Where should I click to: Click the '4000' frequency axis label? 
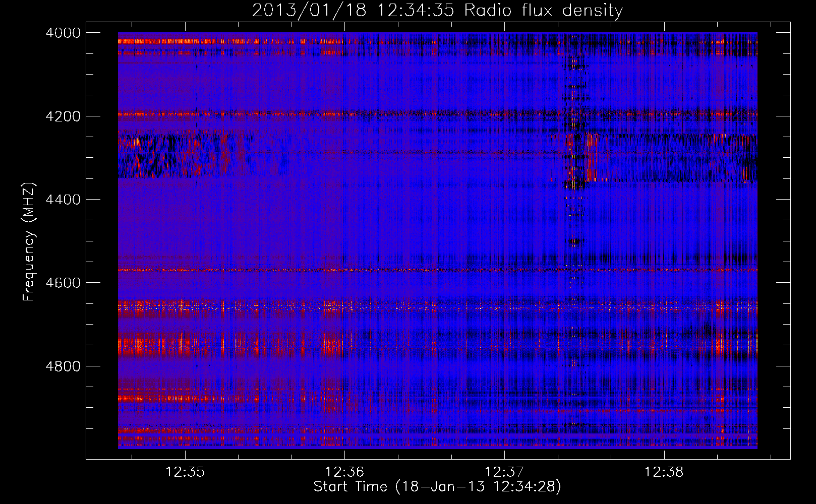coord(63,33)
